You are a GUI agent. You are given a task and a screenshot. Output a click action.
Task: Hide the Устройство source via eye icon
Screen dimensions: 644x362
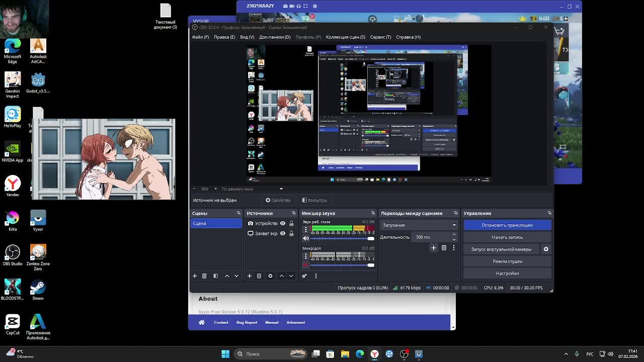(283, 223)
